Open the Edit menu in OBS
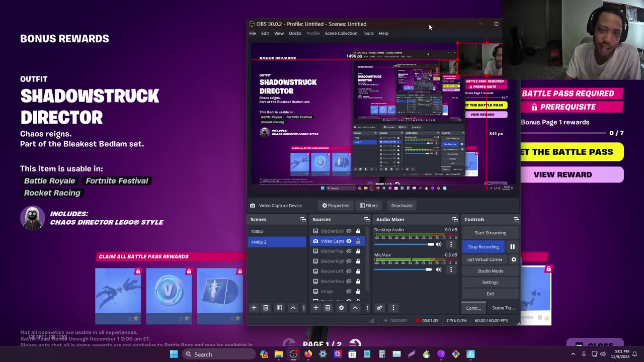This screenshot has height=362, width=644. click(265, 33)
